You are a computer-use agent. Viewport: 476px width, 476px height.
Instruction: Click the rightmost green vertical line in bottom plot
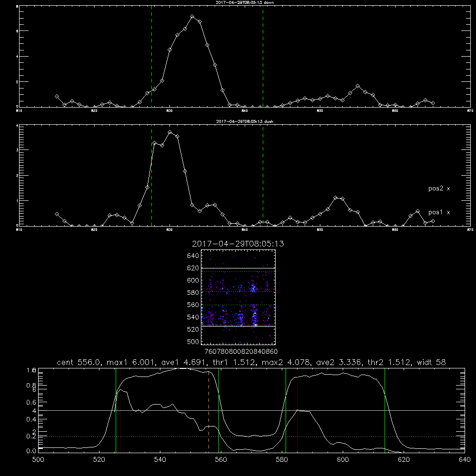pyautogui.click(x=385, y=410)
